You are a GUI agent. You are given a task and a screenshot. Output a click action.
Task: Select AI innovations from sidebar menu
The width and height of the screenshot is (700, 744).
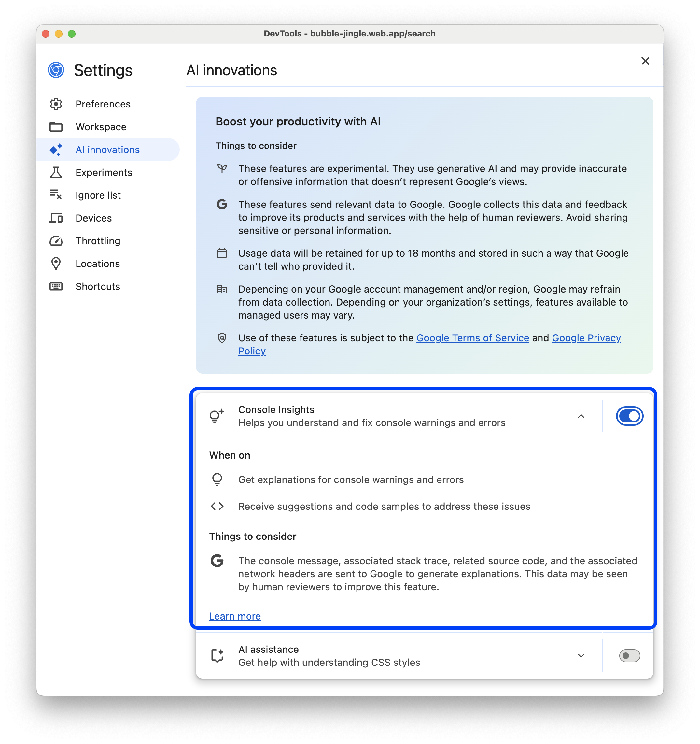[x=107, y=150]
